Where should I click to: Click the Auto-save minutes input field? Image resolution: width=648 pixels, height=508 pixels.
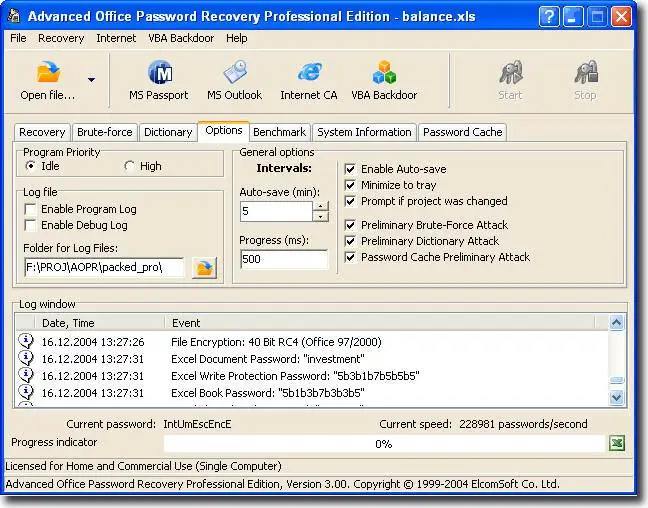276,211
